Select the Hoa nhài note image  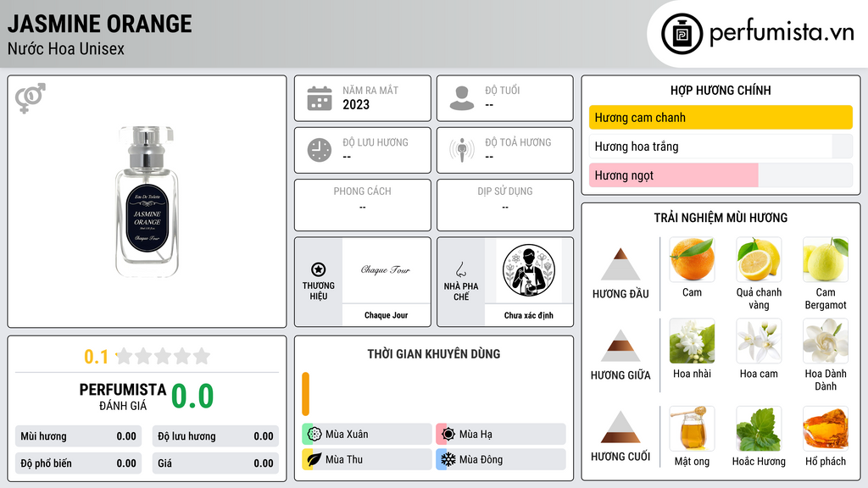pos(692,341)
